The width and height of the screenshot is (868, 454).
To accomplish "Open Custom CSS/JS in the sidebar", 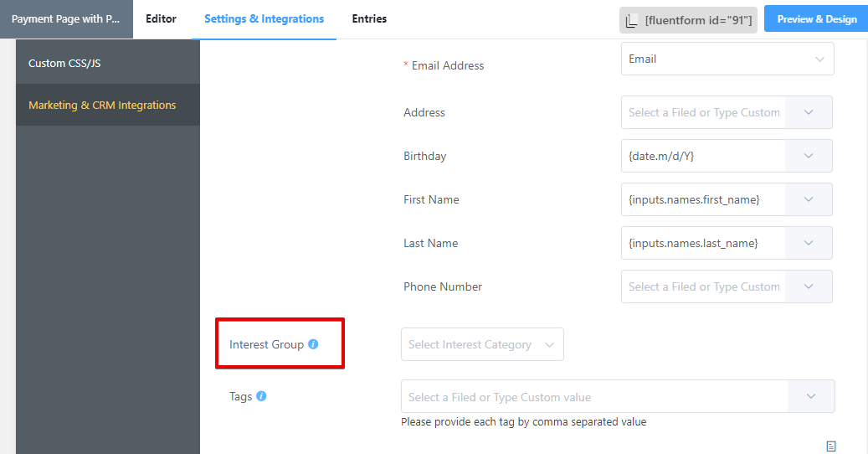I will pyautogui.click(x=64, y=63).
